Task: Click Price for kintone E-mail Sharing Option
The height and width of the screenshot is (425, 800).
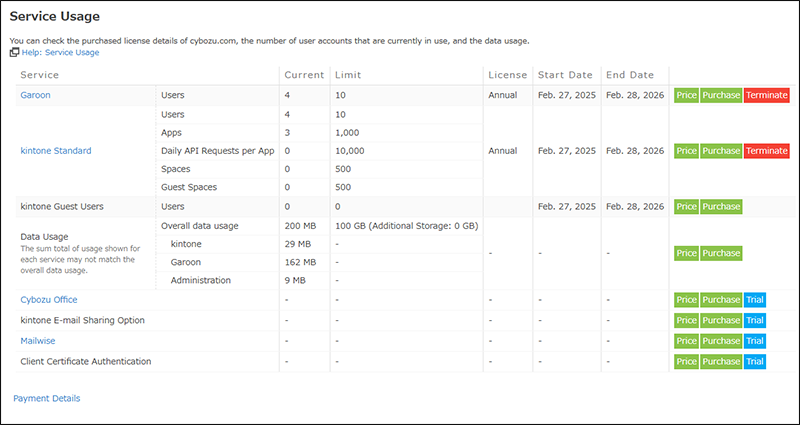Action: [686, 320]
